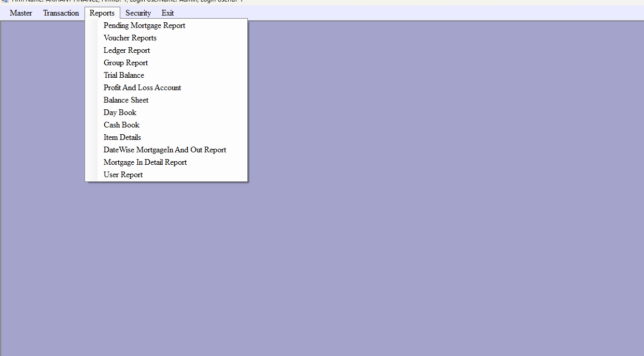
Task: Select Item Details entry
Action: pos(166,137)
